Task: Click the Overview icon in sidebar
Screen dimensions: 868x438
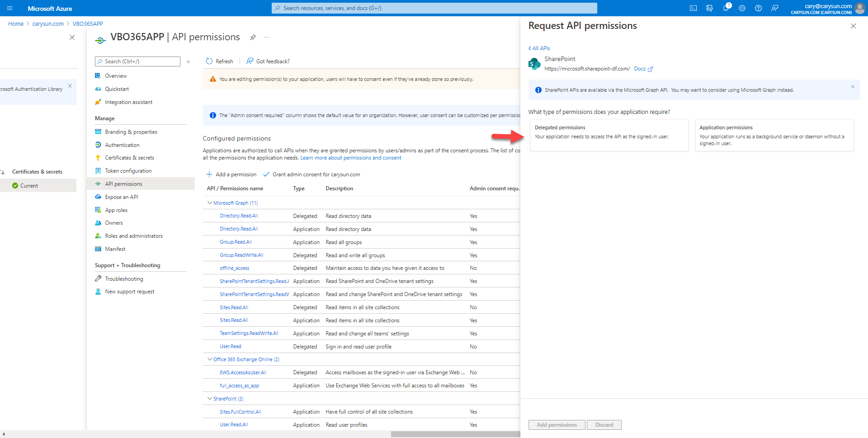Action: pyautogui.click(x=98, y=75)
